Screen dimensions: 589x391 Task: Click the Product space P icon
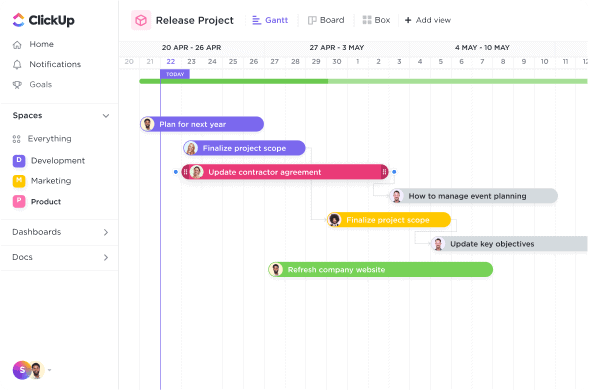point(19,202)
